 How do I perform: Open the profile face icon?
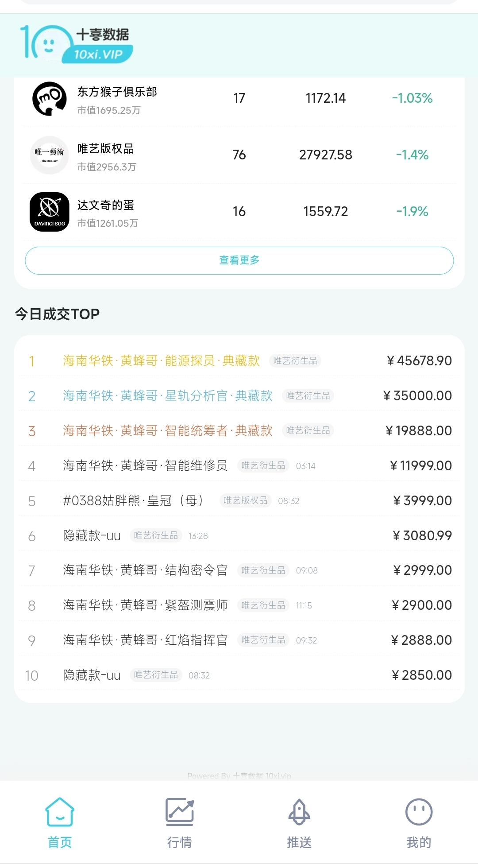tap(419, 812)
